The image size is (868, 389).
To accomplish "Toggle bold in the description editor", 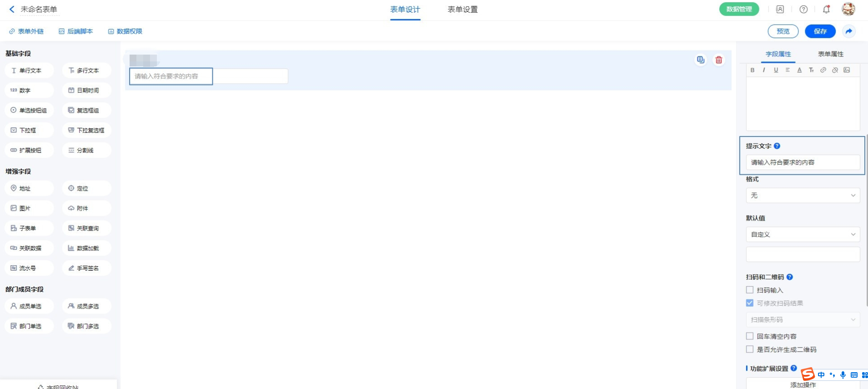I will coord(753,70).
